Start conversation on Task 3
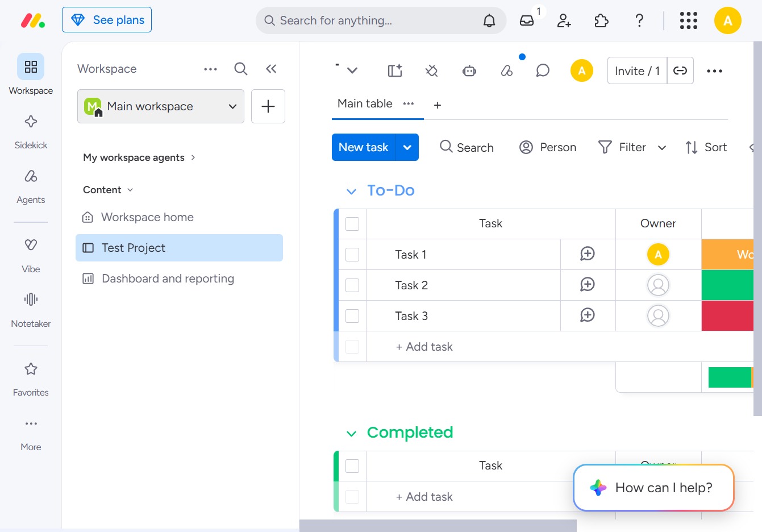Image resolution: width=762 pixels, height=532 pixels. [588, 315]
